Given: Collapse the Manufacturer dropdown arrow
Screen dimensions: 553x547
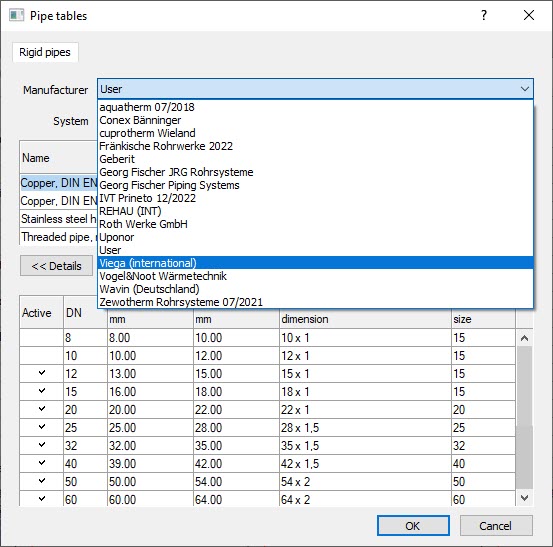Looking at the screenshot, I should click(524, 89).
